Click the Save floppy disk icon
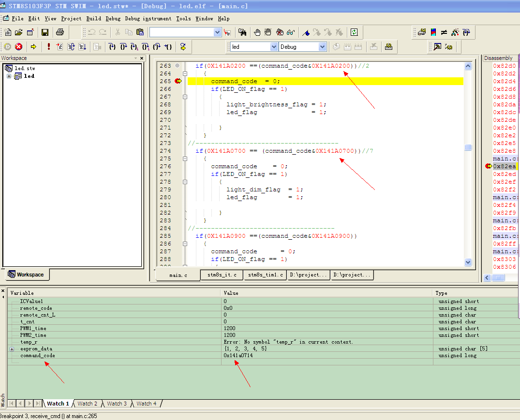Screen dimensions: 520x420 coord(45,32)
